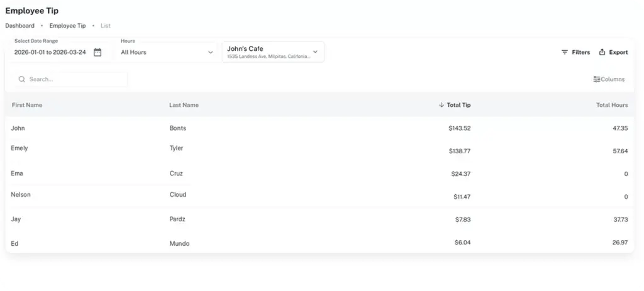Click the Employee Tip page heading
The height and width of the screenshot is (291, 644).
[31, 11]
